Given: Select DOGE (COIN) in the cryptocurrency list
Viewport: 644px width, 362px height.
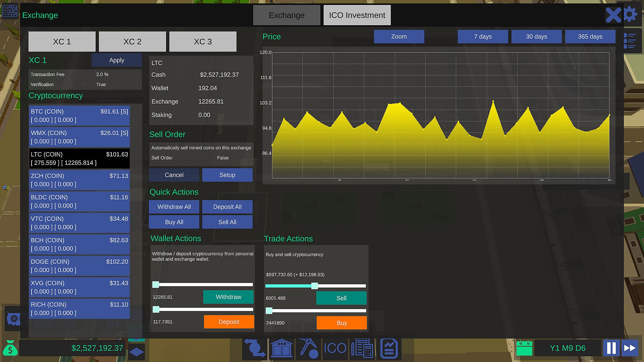Looking at the screenshot, I should coord(79,266).
